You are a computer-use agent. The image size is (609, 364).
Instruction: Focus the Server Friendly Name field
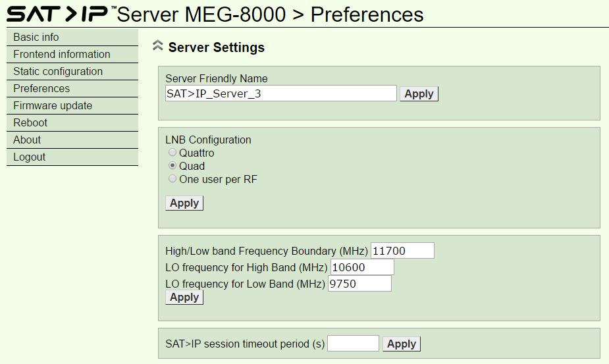tap(281, 93)
